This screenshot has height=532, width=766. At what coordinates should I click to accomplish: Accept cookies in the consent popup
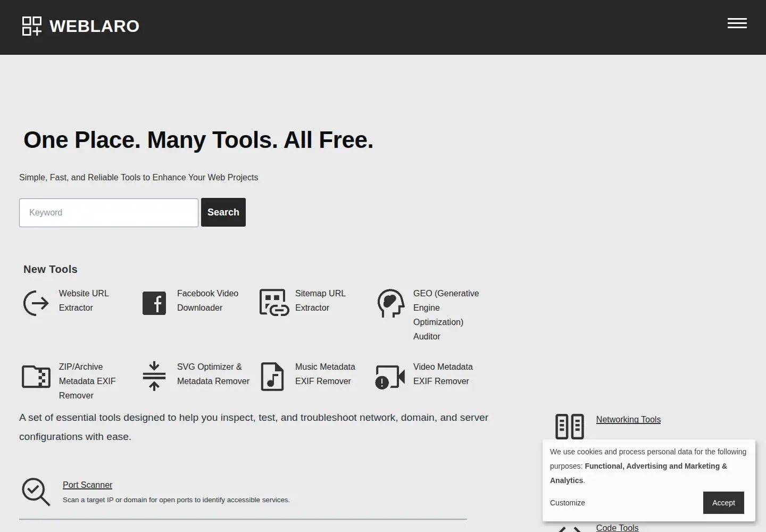[x=723, y=503]
